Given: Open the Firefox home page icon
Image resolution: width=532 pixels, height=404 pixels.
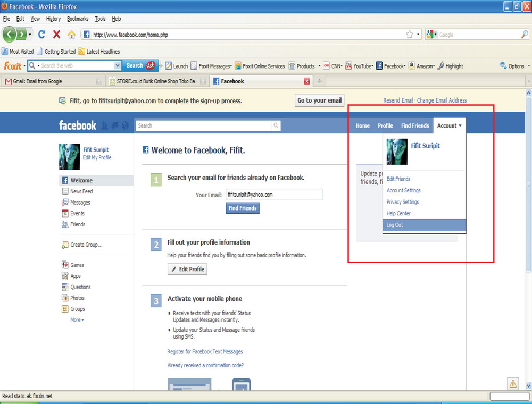Looking at the screenshot, I should (x=71, y=34).
